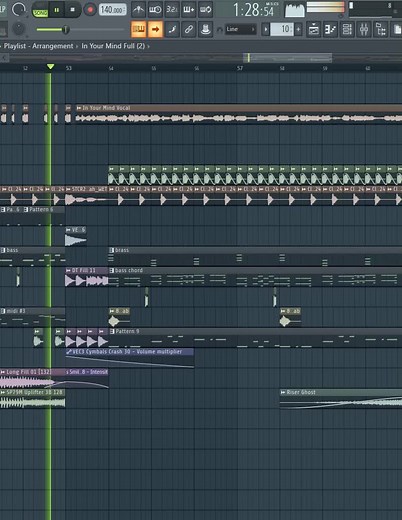402x520 pixels.
Task: Pause playback in the transport bar
Action: 57,10
